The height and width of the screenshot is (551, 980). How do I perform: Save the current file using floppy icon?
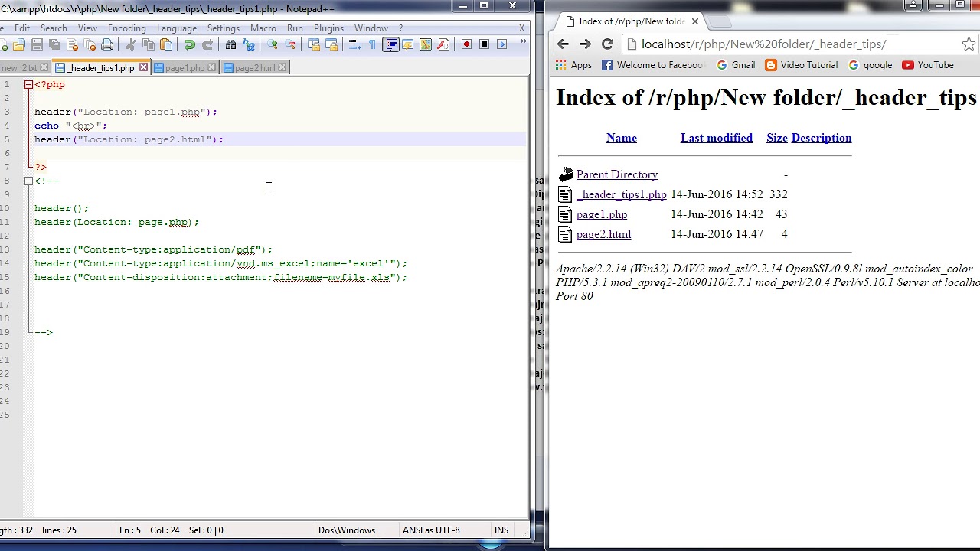click(x=36, y=44)
